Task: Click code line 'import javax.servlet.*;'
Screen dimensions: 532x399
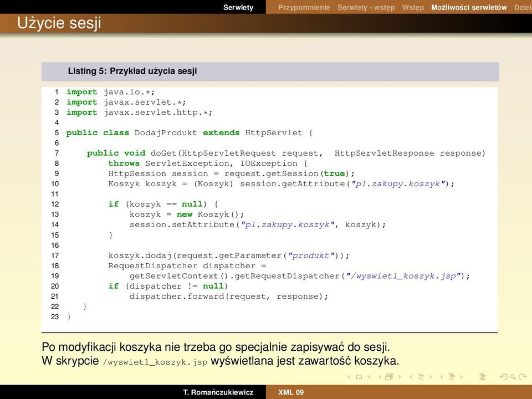Action: click(126, 102)
